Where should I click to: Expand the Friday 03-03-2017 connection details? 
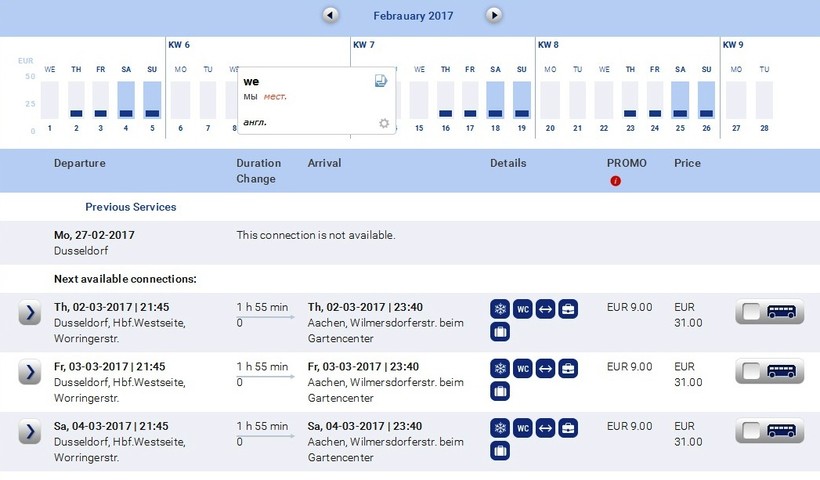pos(30,373)
